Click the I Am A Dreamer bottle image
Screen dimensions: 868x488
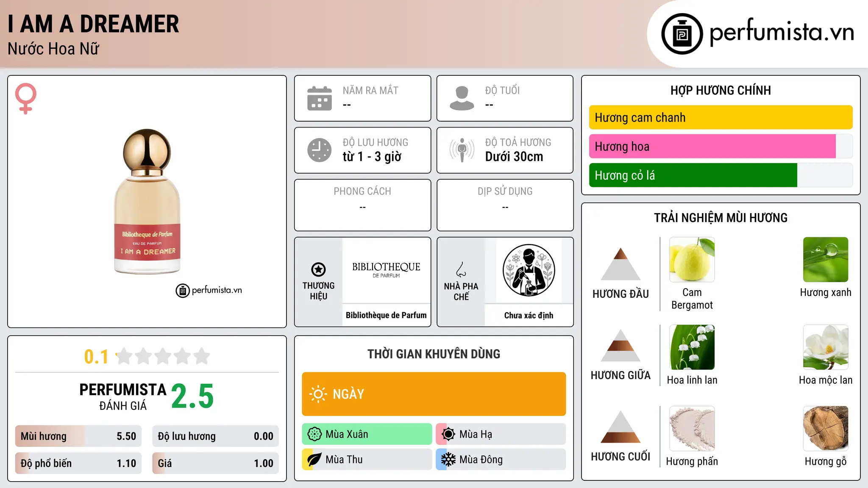click(x=147, y=201)
